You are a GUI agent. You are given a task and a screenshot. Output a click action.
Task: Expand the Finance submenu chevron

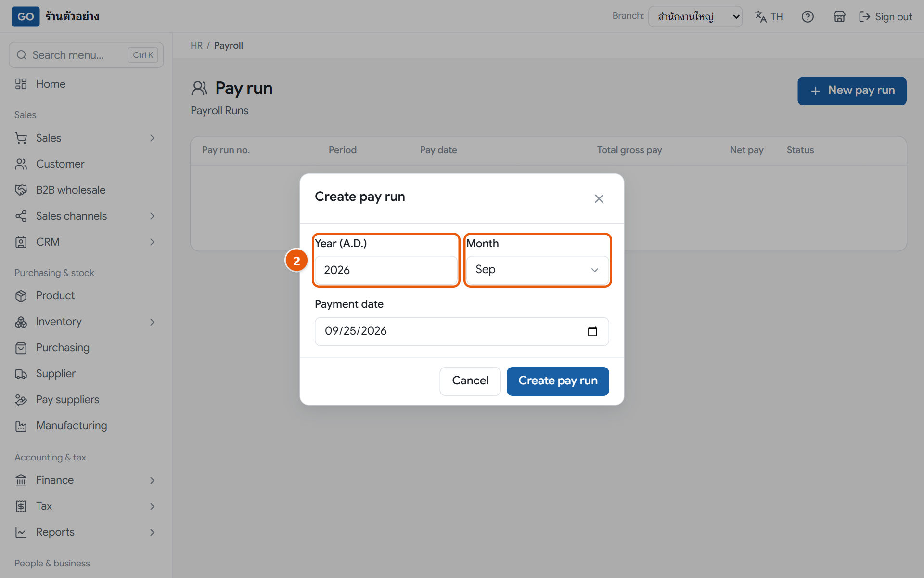tap(152, 480)
